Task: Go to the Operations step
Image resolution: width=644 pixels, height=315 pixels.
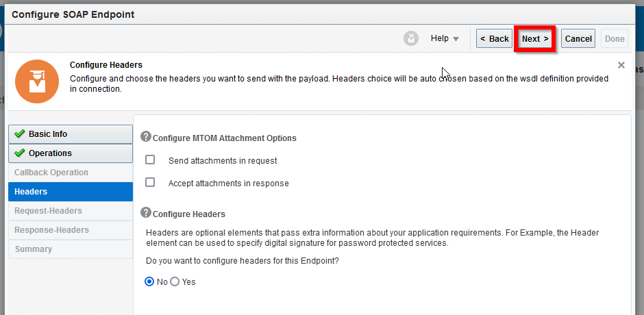Action: (71, 153)
